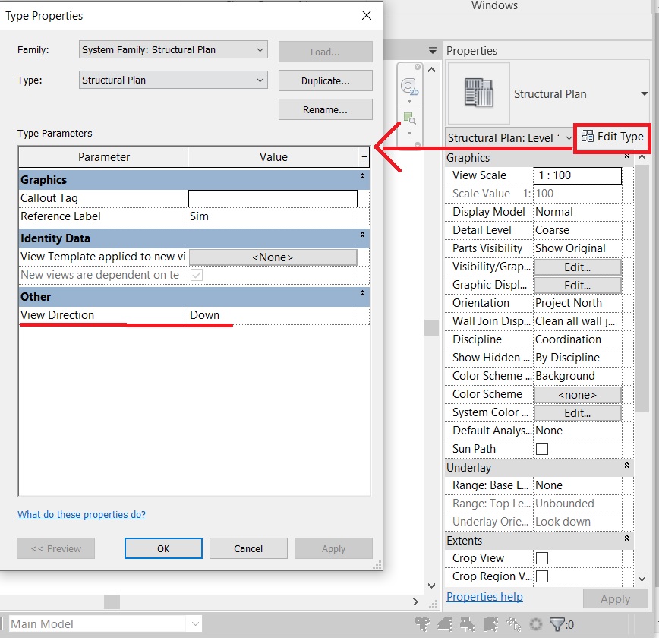Open the selection Filter via the funnel icon
The image size is (659, 644).
[557, 624]
